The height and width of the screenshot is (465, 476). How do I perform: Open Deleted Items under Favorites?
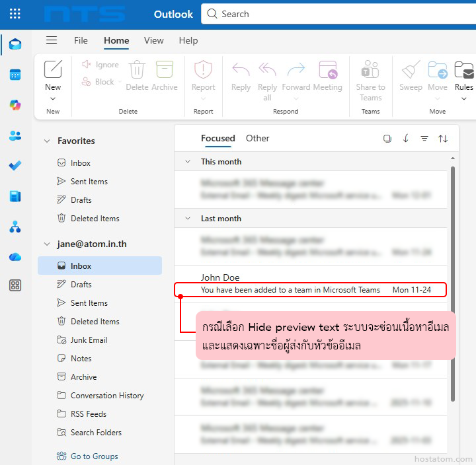(100, 219)
